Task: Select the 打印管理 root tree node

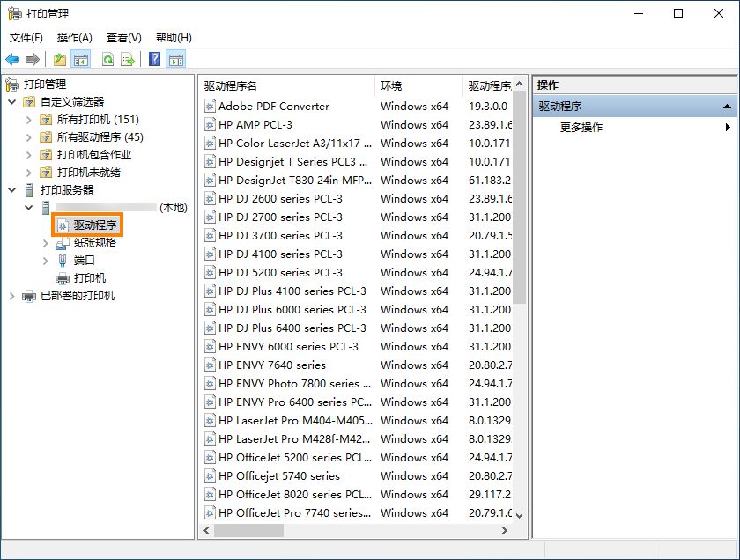Action: tap(44, 85)
